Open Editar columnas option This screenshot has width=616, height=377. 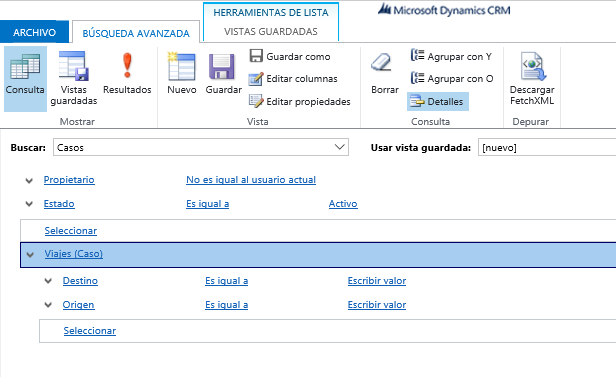click(293, 79)
